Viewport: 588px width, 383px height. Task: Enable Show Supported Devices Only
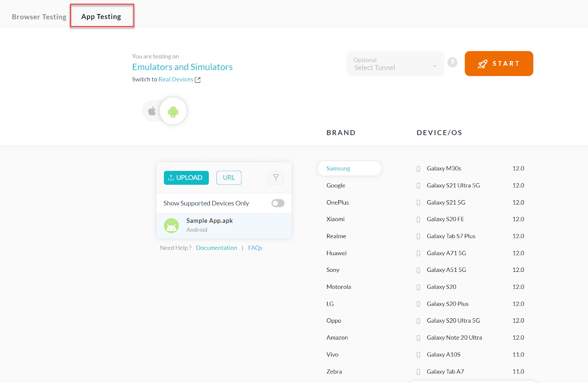click(278, 203)
